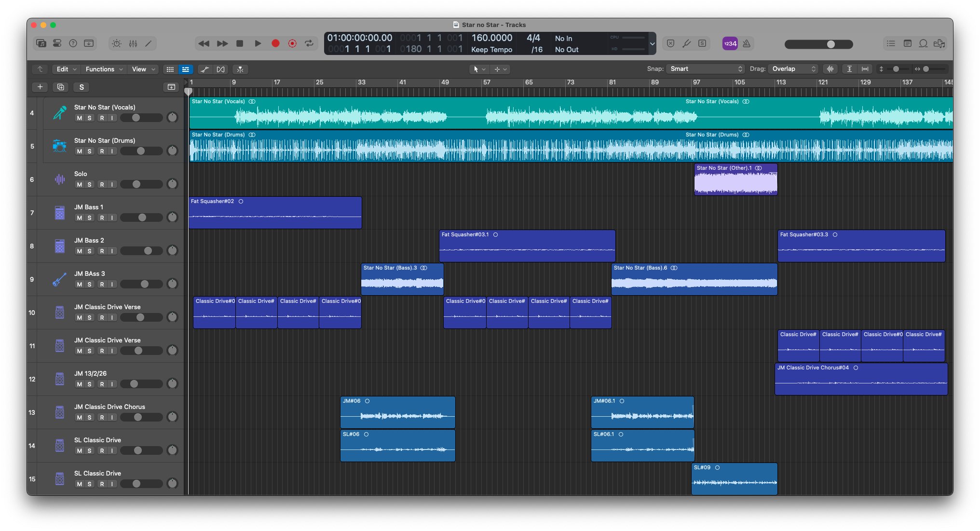
Task: Expand the Snap Smart dropdown
Action: [706, 69]
